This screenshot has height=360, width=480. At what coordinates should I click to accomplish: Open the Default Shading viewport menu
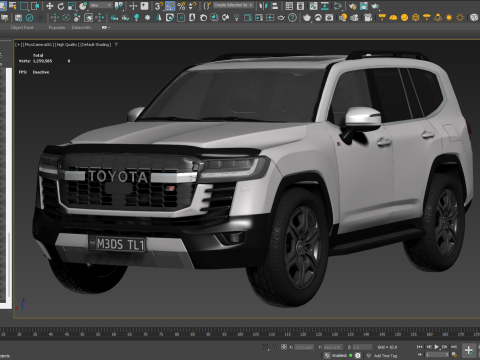(96, 44)
